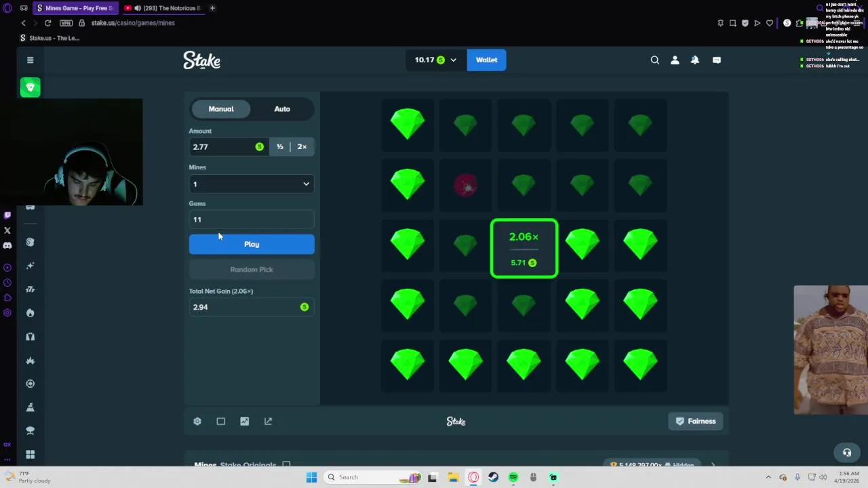Click the weather widget on taskbar
The height and width of the screenshot is (488, 868).
pos(27,477)
